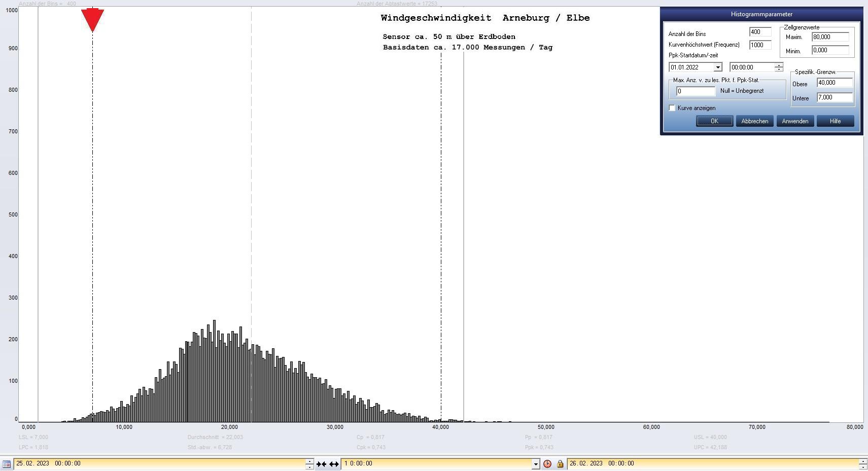Click the 'LPC = 1,818' label
868x471 pixels.
(x=33, y=447)
